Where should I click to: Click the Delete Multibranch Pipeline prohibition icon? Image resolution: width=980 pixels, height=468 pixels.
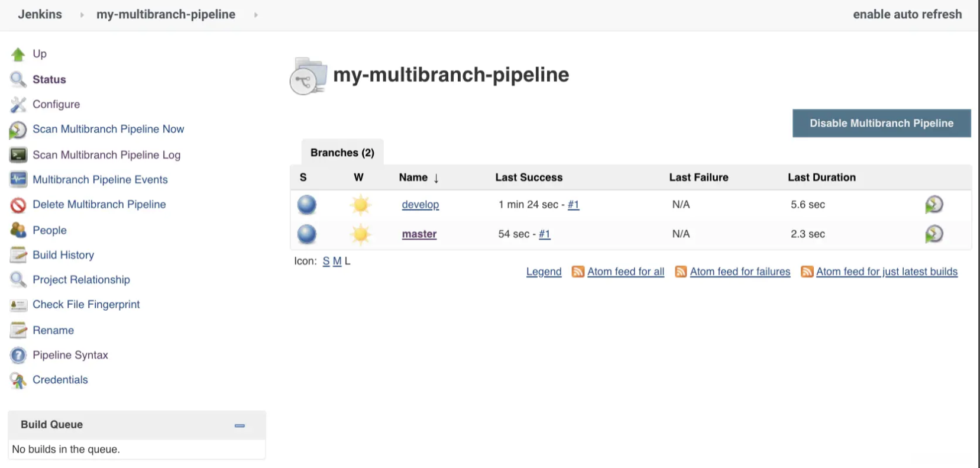[x=18, y=205]
